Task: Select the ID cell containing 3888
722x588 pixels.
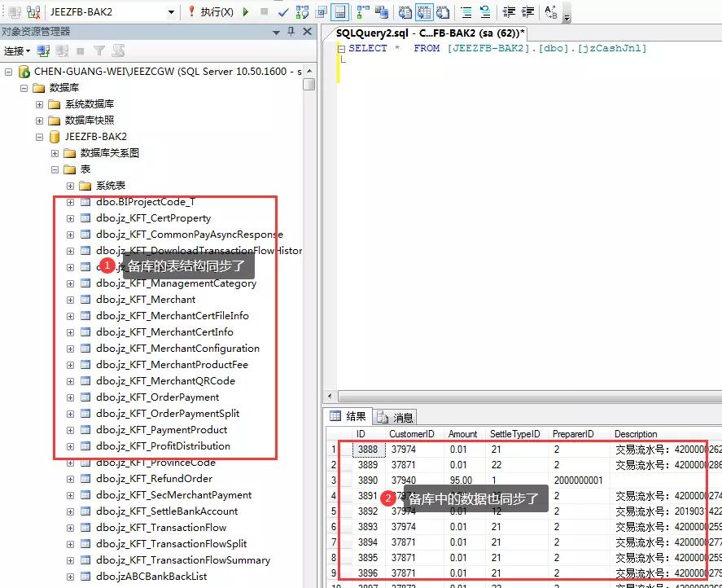Action: tap(369, 450)
